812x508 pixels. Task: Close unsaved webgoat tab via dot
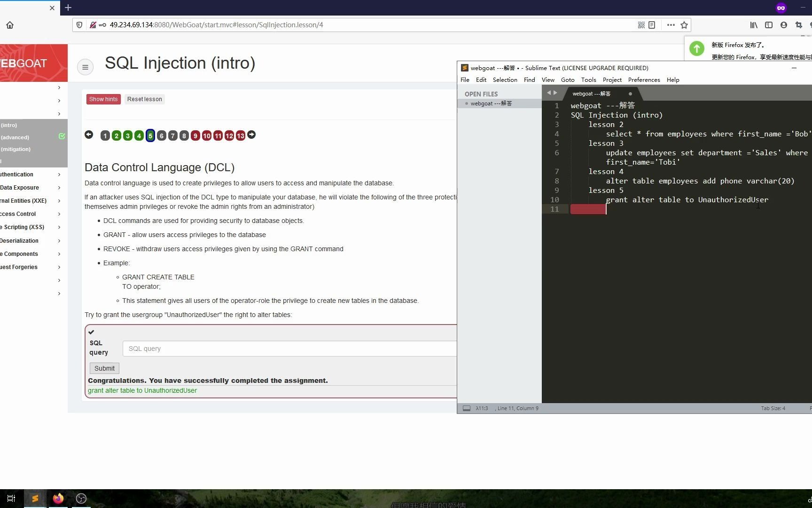630,94
